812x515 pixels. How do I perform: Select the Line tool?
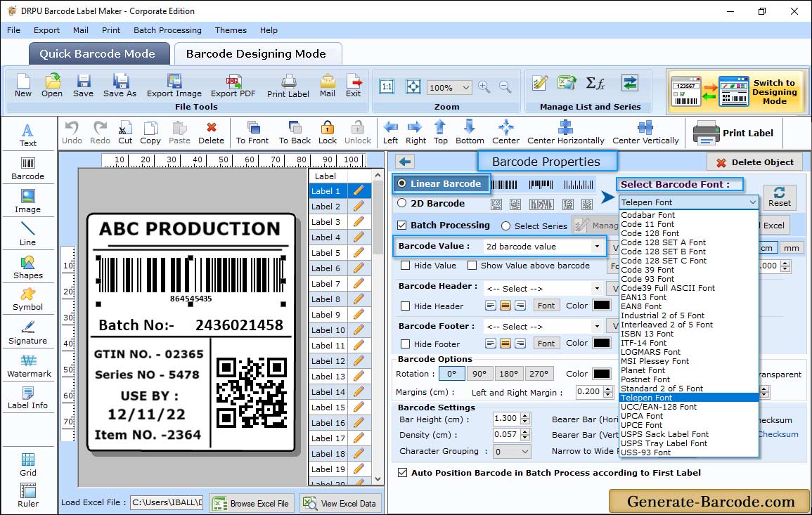28,234
